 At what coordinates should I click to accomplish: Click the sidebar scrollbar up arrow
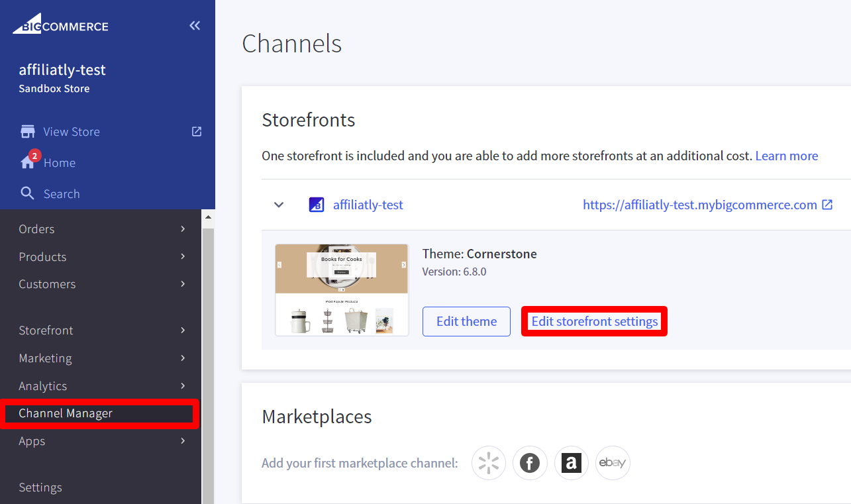pos(208,217)
